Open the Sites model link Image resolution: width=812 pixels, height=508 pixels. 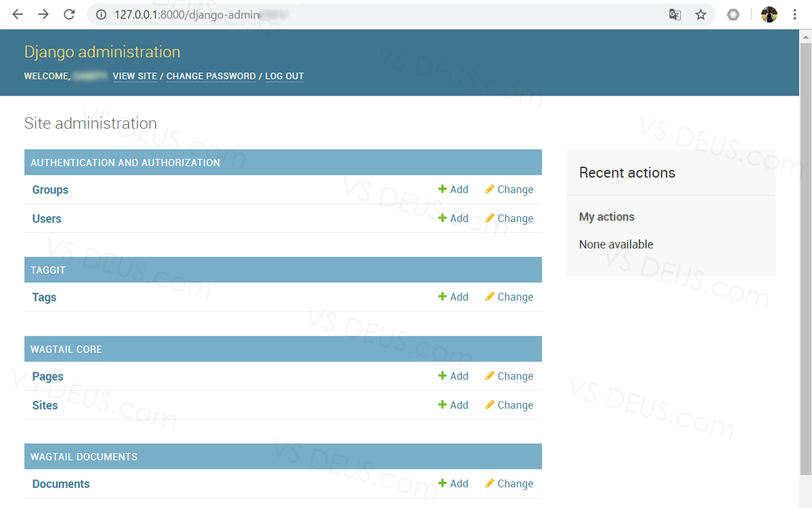[x=45, y=406]
